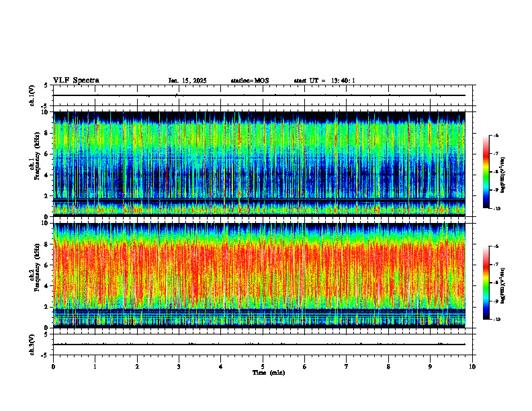This screenshot has width=532, height=411.
Task: Click the -5 tick on ch.3(V) axis
Action: pyautogui.click(x=44, y=355)
